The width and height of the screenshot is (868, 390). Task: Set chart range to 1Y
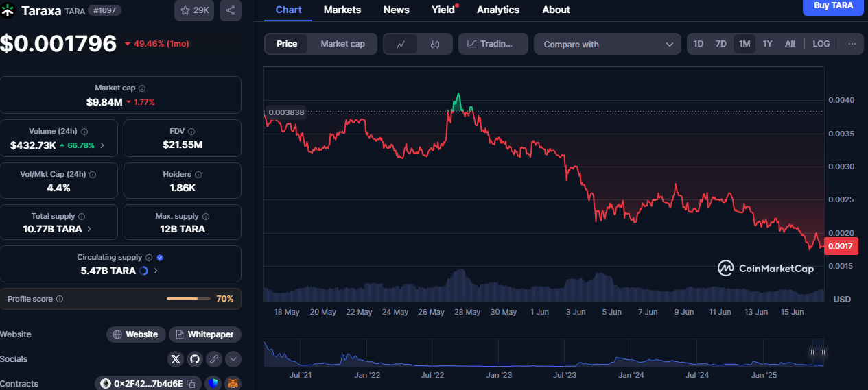click(x=768, y=44)
